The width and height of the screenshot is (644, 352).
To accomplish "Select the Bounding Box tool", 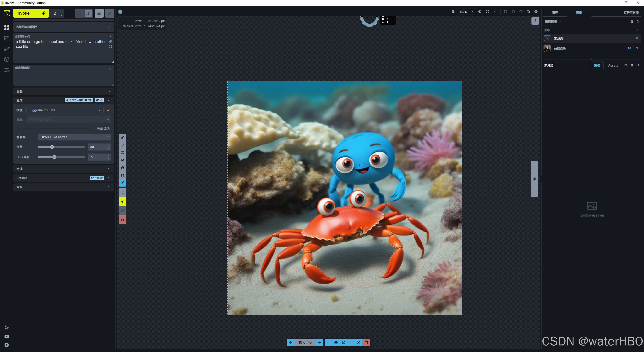I will point(122,175).
